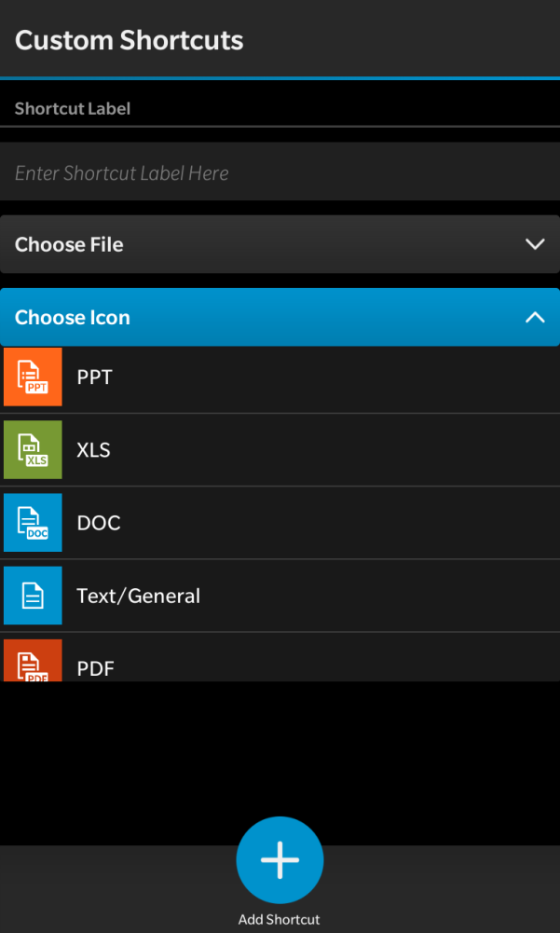Pick the PDF label in the list
The image size is (560, 933).
click(x=95, y=667)
